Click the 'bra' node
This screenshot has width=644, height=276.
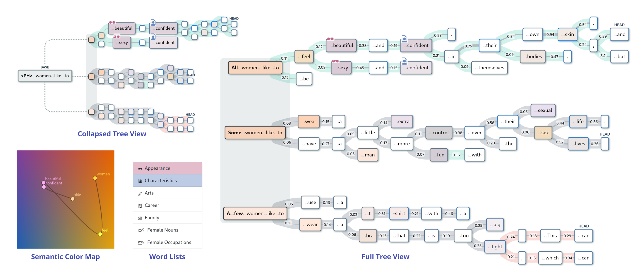(368, 236)
